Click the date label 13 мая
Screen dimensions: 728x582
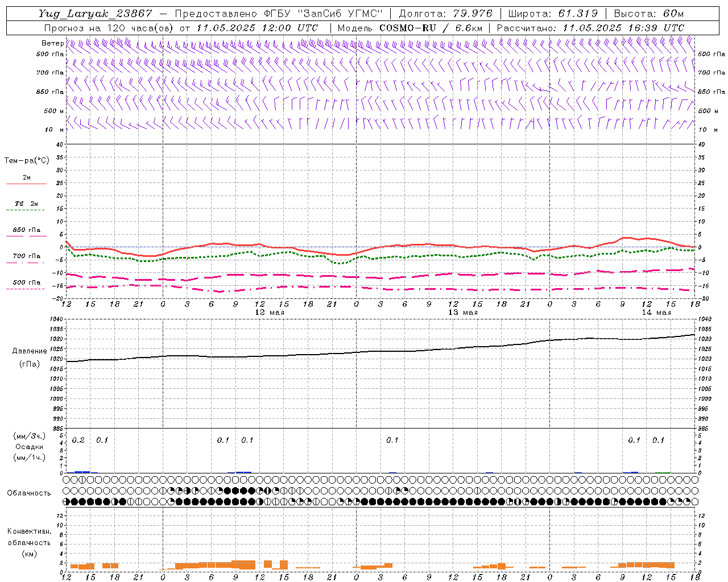tap(463, 313)
